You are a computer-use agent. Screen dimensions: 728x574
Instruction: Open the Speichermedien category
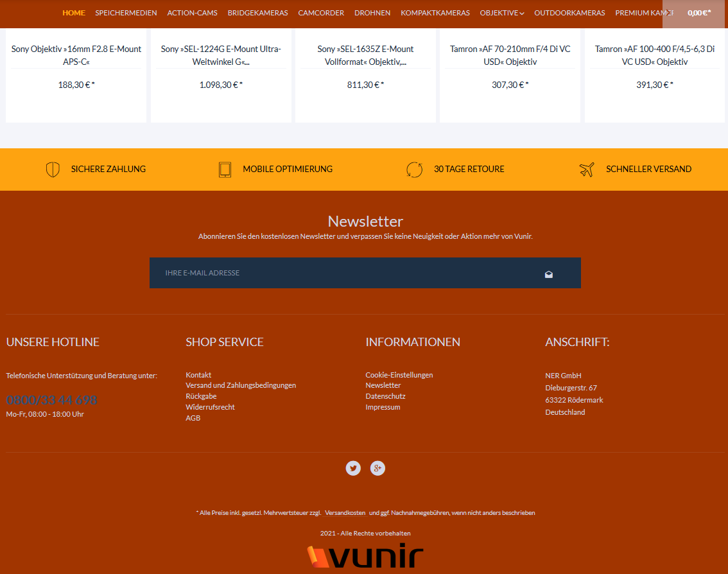(126, 13)
